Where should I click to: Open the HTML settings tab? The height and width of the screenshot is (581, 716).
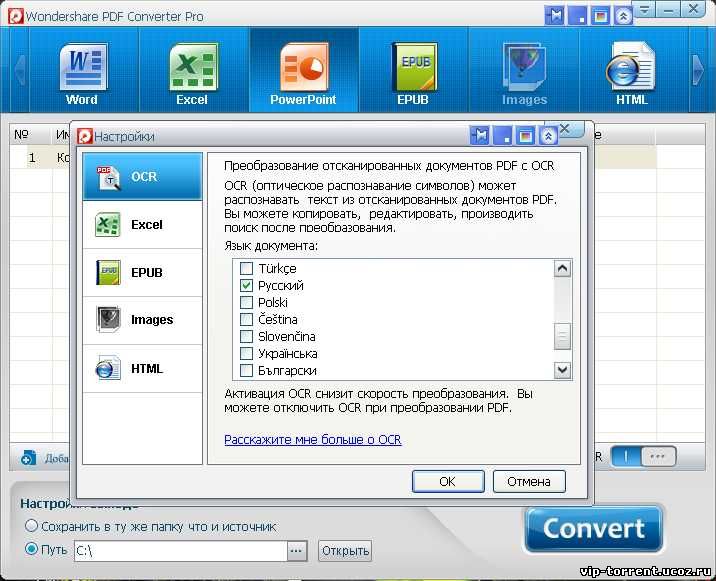[x=142, y=369]
